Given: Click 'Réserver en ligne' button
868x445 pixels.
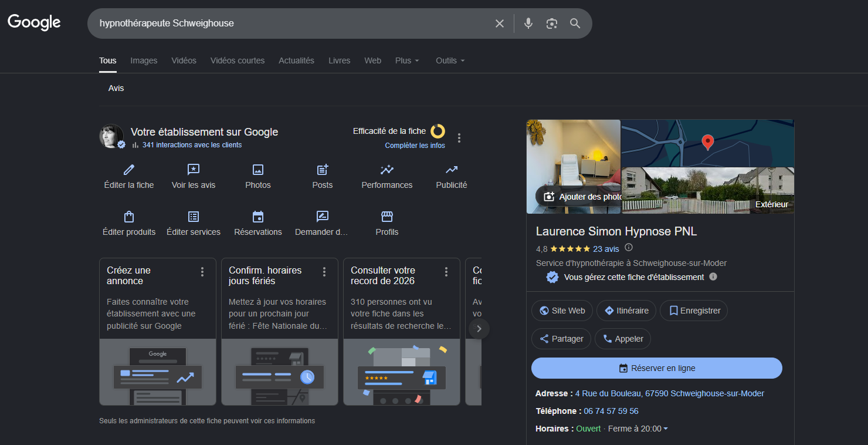Looking at the screenshot, I should point(657,368).
